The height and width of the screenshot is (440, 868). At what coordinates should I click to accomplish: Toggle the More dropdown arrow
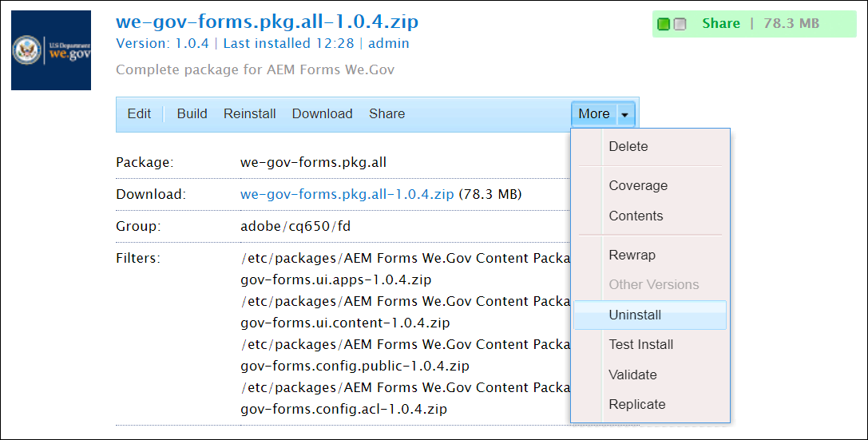[x=624, y=114]
